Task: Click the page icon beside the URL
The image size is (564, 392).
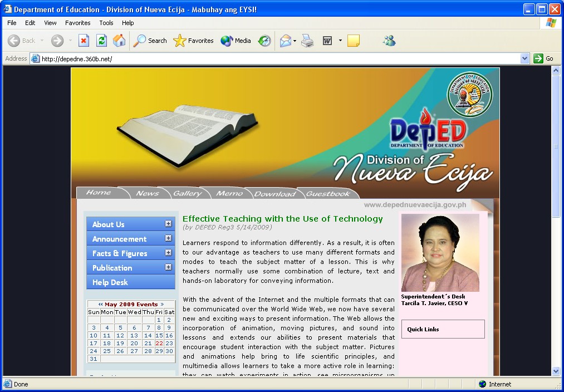Action: point(35,58)
